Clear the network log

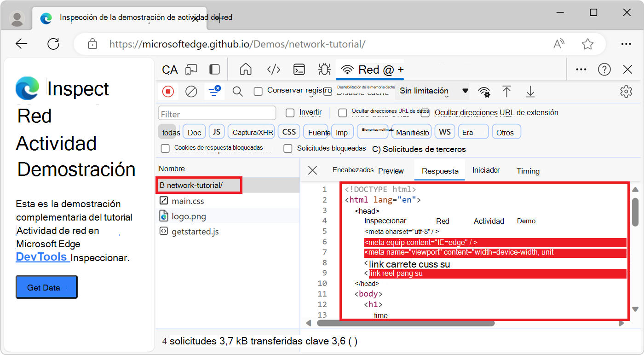coord(191,92)
